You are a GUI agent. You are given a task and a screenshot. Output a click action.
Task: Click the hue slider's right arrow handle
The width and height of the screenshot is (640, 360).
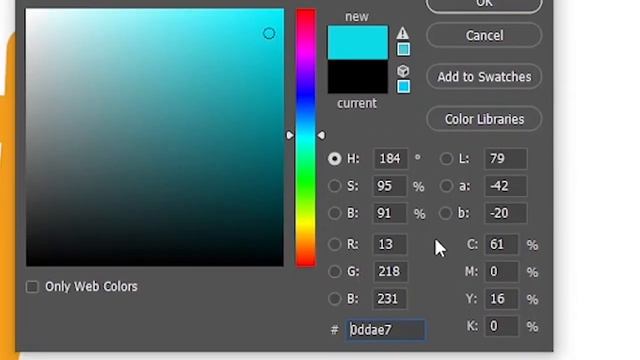(322, 135)
